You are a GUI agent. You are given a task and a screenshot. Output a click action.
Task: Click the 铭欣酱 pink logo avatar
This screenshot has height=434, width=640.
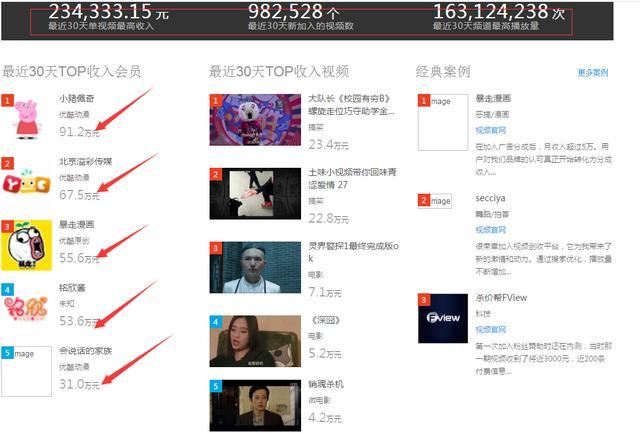coord(27,307)
